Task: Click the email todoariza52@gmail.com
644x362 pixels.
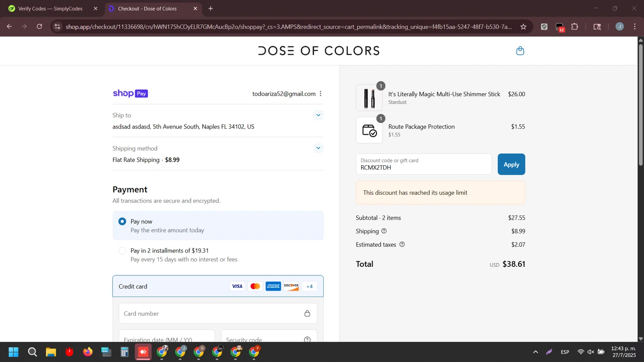Action: (284, 94)
